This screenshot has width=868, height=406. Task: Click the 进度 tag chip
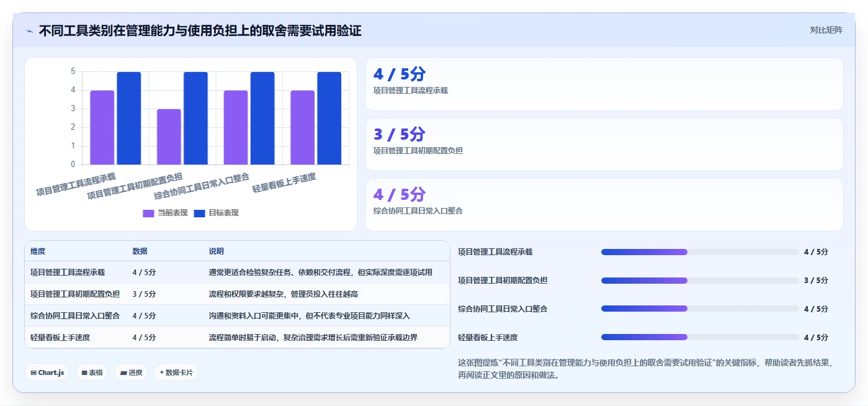coord(131,372)
